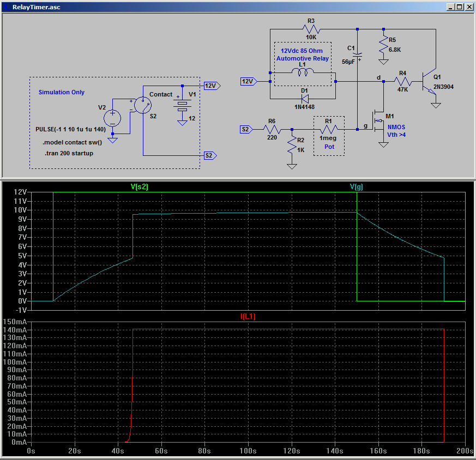Click the V(s2) trace label
The image size is (476, 460).
[140, 186]
